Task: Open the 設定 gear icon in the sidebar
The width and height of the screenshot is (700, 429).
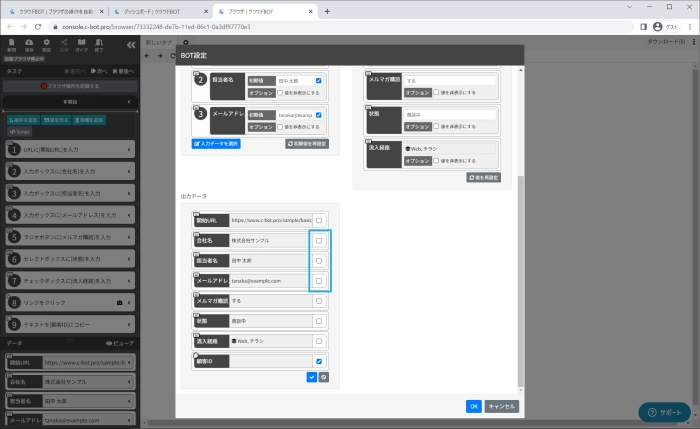Action: coord(47,44)
